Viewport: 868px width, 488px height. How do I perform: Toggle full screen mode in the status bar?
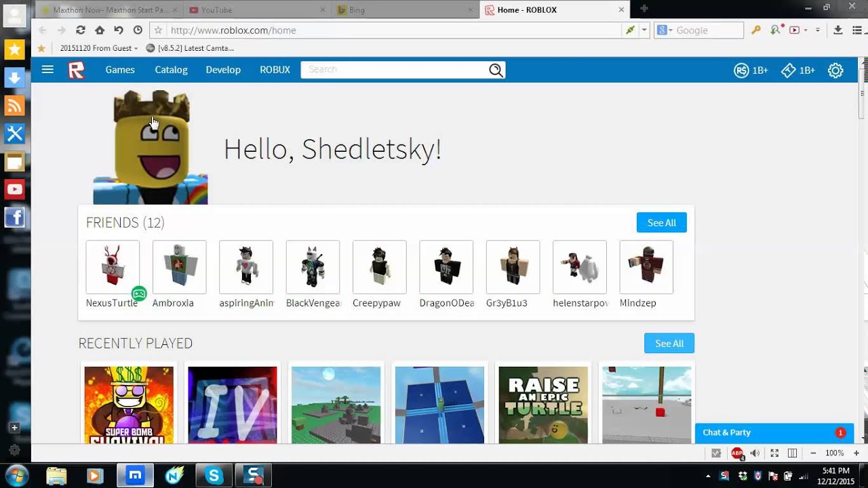coord(774,453)
